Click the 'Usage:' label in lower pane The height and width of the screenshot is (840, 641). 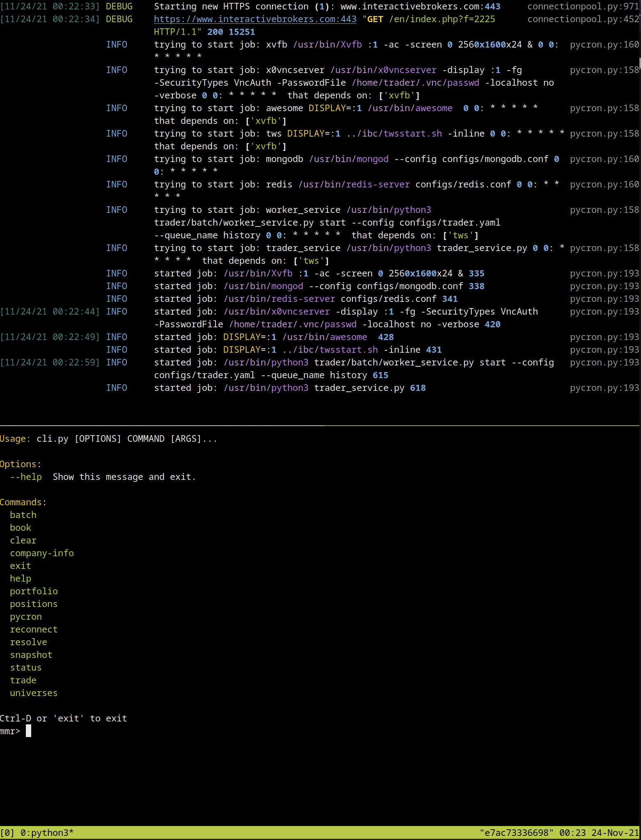click(15, 438)
